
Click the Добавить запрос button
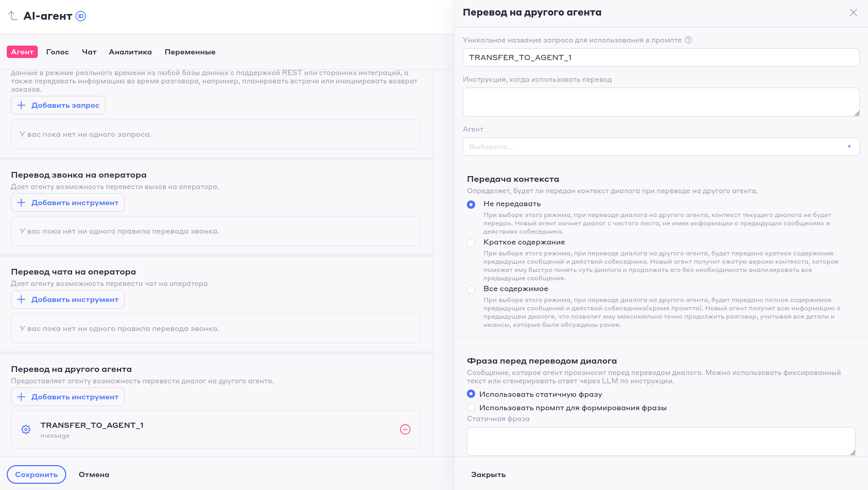click(58, 105)
